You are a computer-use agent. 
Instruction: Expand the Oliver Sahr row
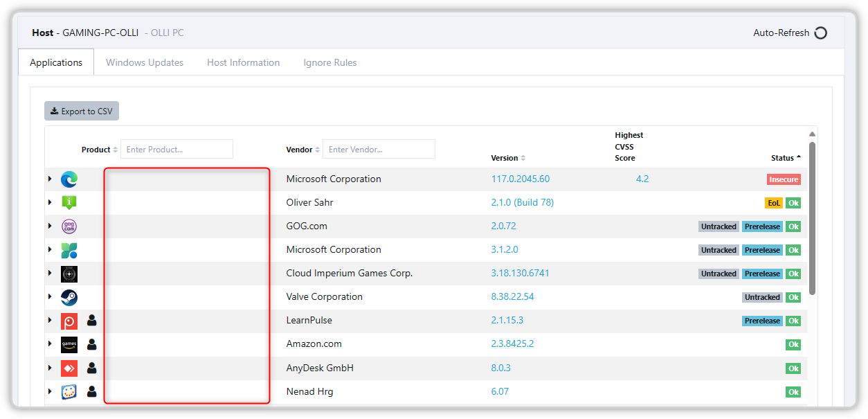click(50, 203)
